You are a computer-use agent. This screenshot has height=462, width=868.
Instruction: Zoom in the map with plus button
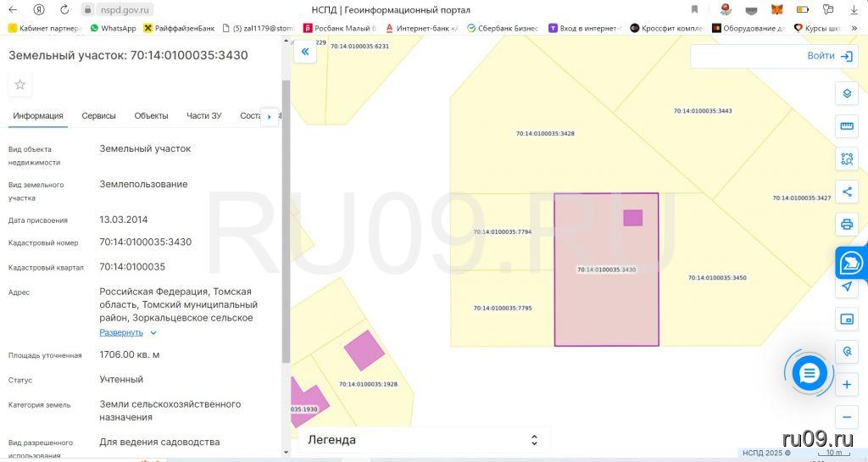coord(846,385)
